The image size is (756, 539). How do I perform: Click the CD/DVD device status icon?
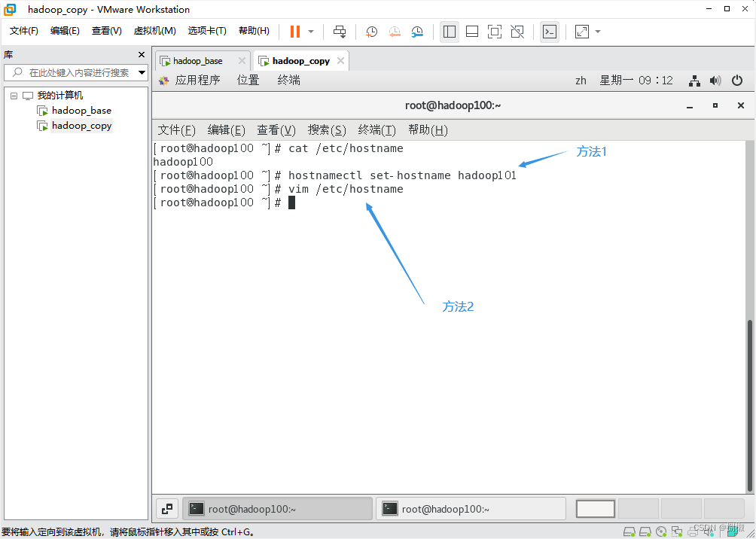[x=661, y=531]
